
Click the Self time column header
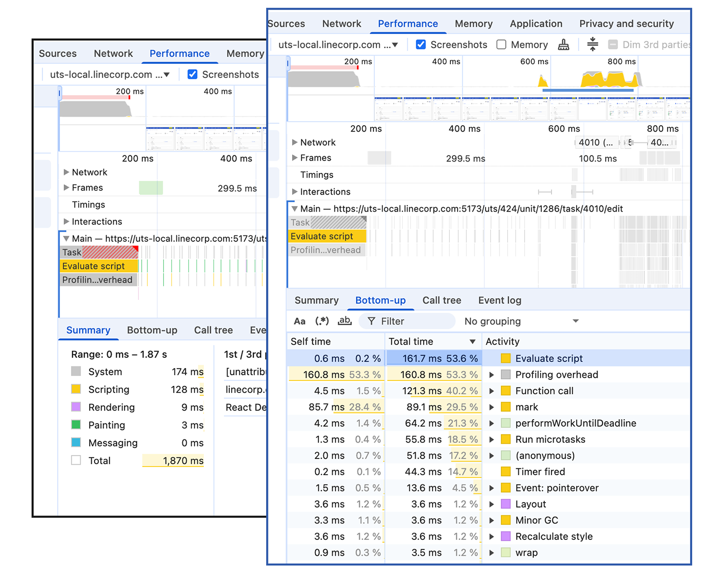311,342
